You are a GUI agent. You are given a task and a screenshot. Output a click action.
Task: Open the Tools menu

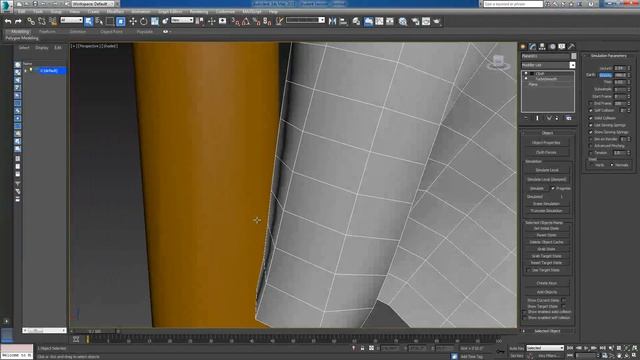(38, 12)
